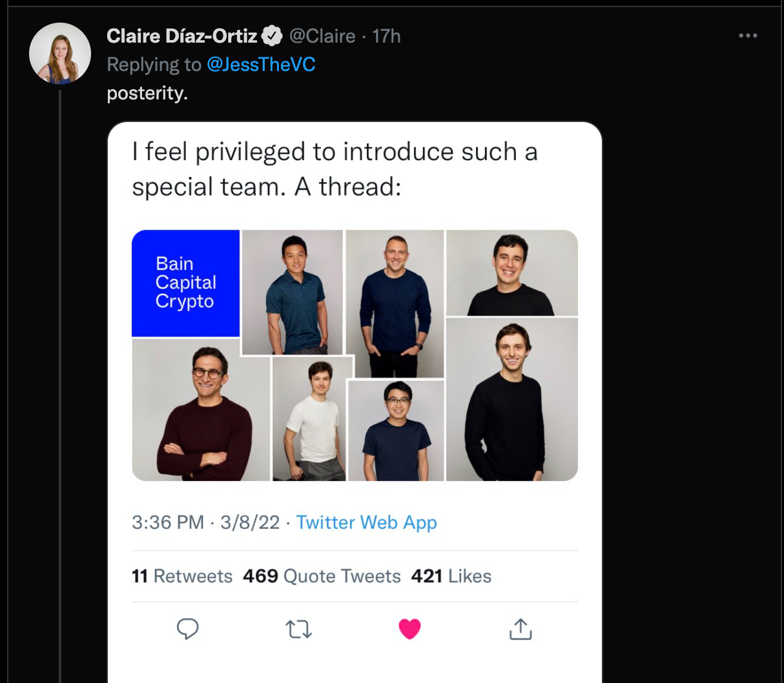Screen dimensions: 784x683
Task: Click the @Claire handle
Action: [x=322, y=36]
